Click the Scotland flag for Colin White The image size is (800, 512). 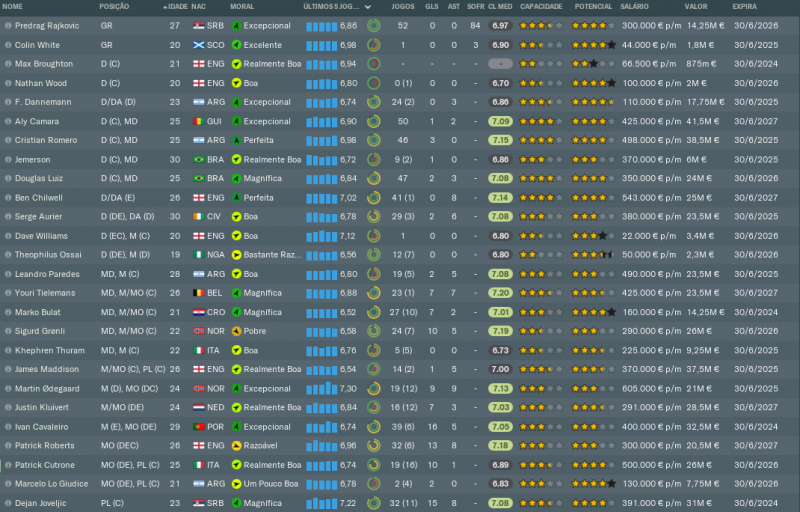point(198,45)
